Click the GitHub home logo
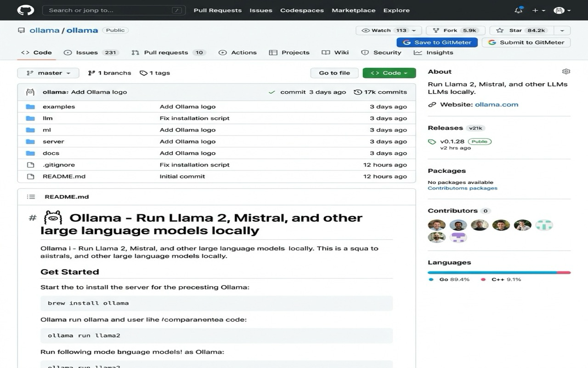Image resolution: width=588 pixels, height=368 pixels. point(26,10)
